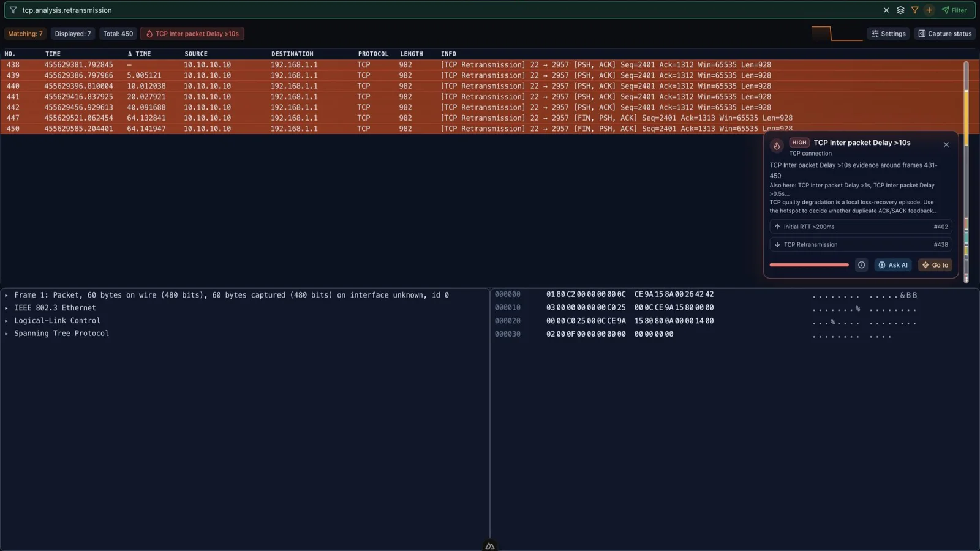Click the red severity bar in alert card
980x551 pixels.
(809, 265)
